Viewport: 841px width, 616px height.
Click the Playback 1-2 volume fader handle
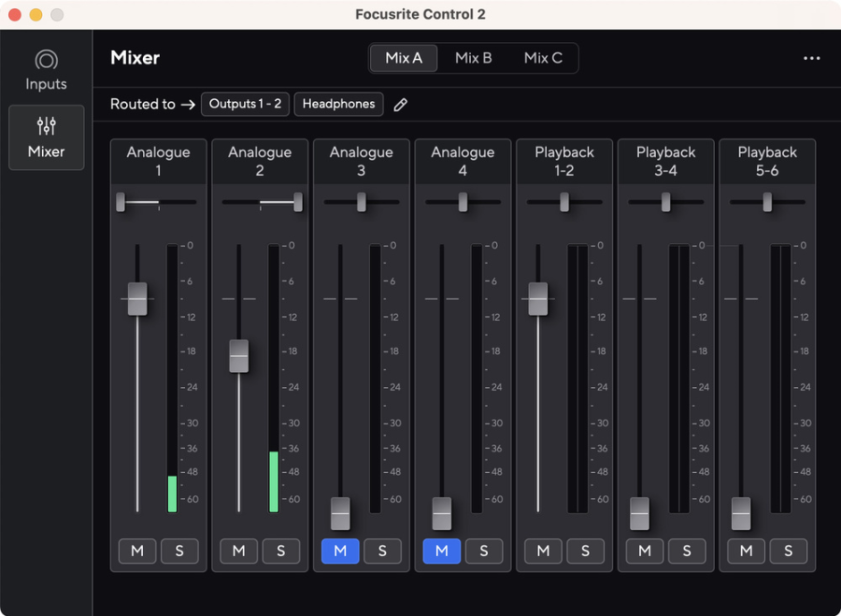[x=538, y=299]
